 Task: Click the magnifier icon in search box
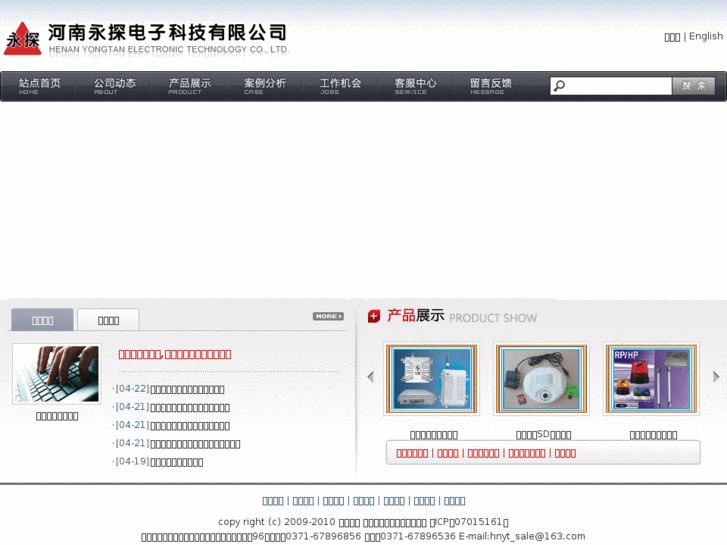(560, 86)
